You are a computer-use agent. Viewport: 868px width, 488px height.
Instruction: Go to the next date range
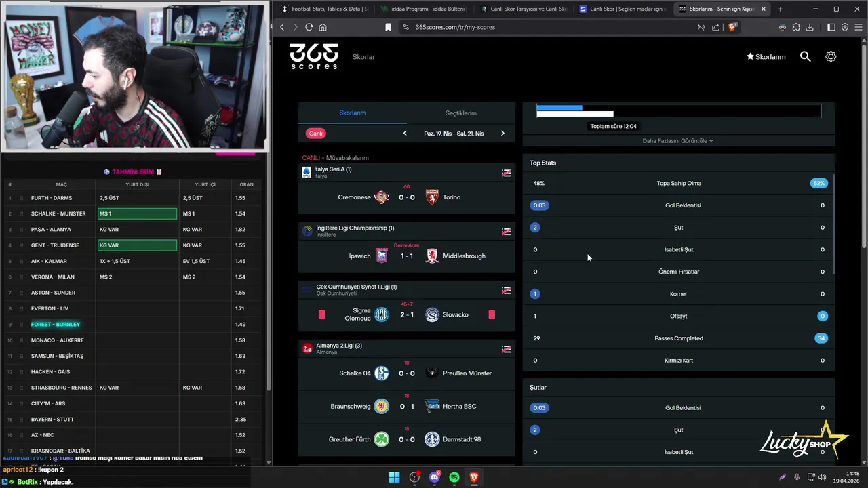coord(502,134)
